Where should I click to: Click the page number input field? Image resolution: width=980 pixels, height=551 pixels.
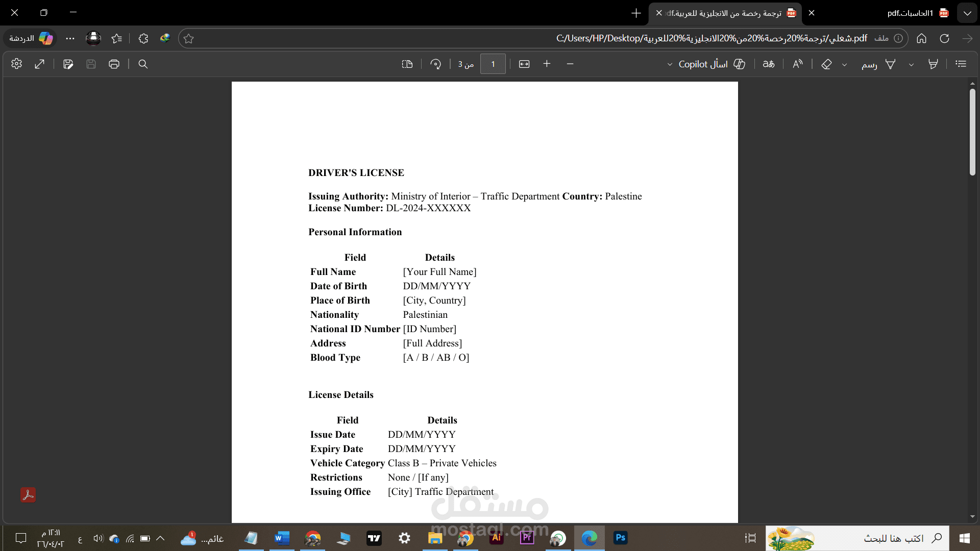pyautogui.click(x=493, y=64)
